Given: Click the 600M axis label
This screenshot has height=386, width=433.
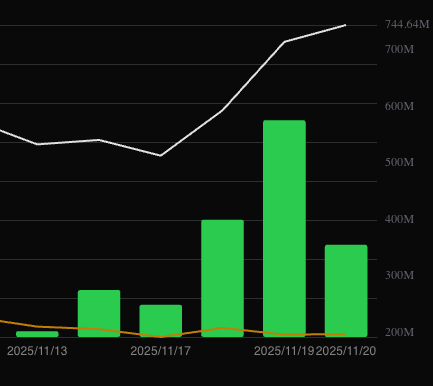Looking at the screenshot, I should click(x=399, y=106).
